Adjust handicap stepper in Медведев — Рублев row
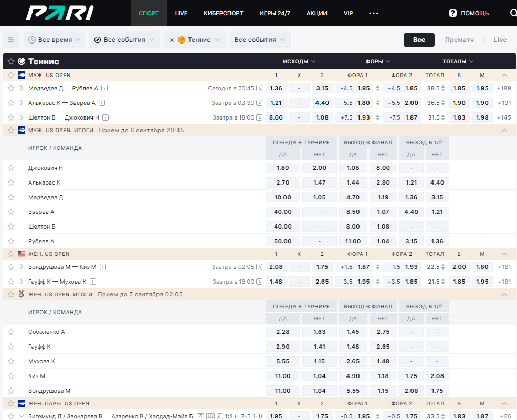 coord(378,88)
